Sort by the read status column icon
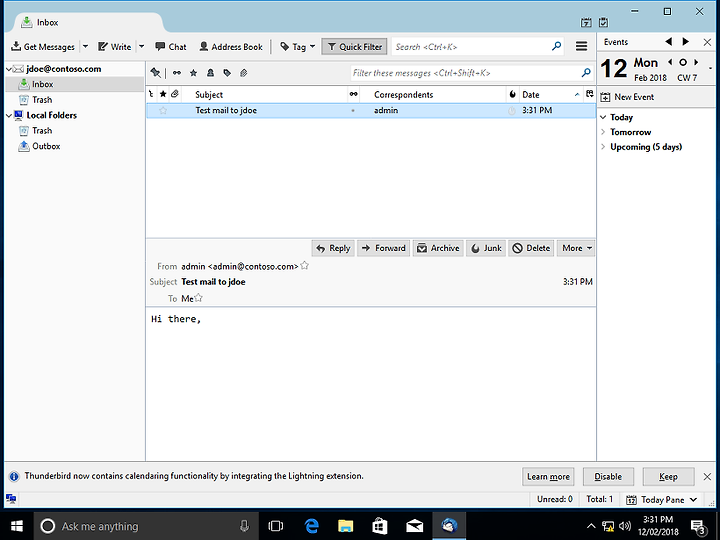 (x=354, y=94)
